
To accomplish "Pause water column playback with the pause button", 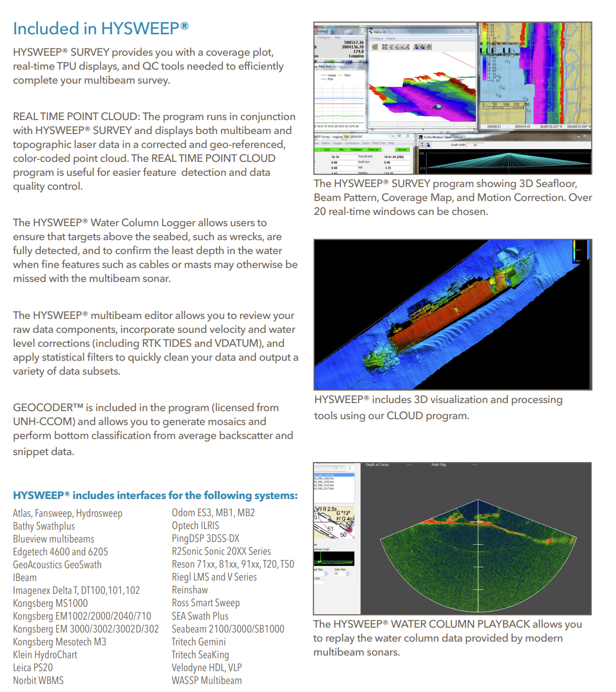I will [x=350, y=468].
